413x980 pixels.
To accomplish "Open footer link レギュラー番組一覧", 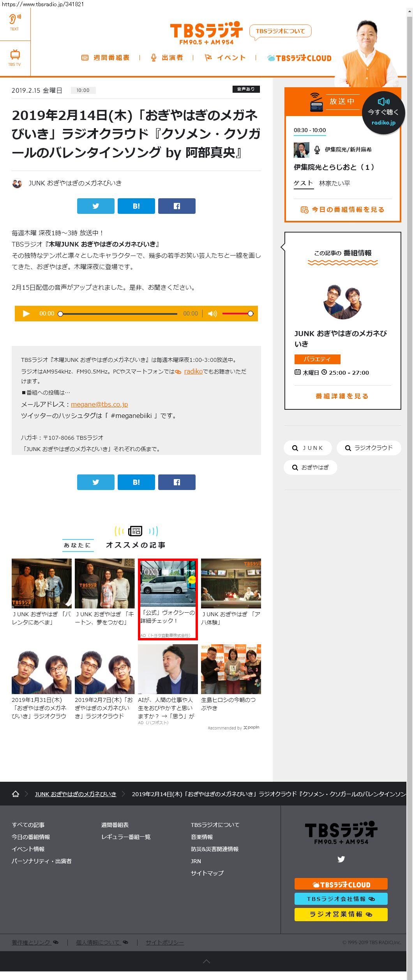I will tap(126, 837).
